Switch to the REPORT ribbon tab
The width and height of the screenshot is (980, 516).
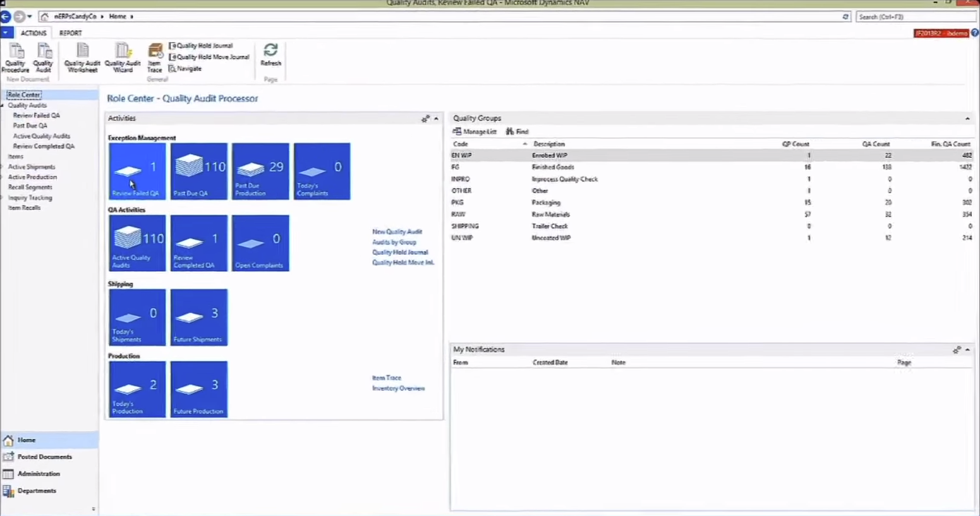tap(70, 33)
